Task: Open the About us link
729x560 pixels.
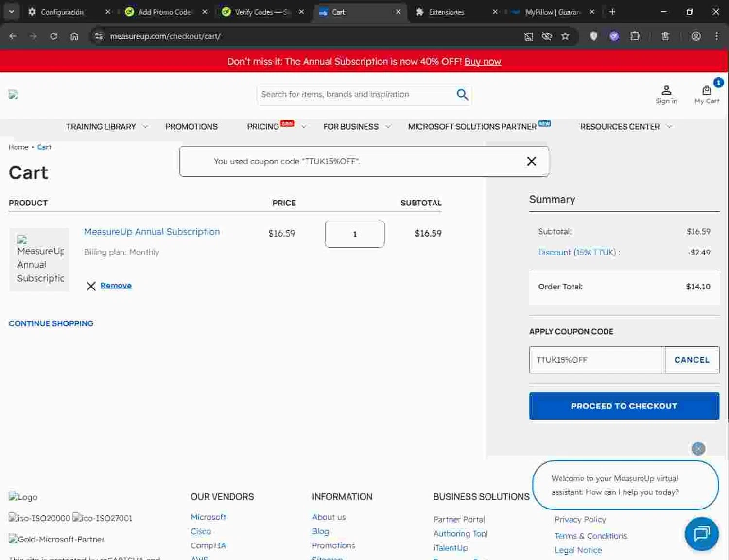Action: pos(329,517)
